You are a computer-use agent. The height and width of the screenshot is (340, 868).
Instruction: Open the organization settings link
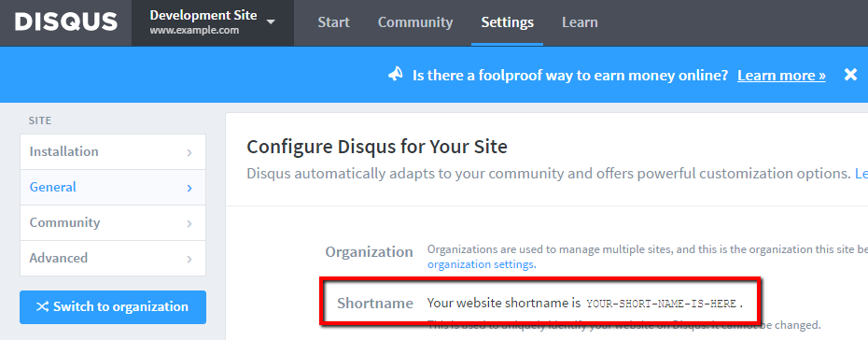[482, 264]
